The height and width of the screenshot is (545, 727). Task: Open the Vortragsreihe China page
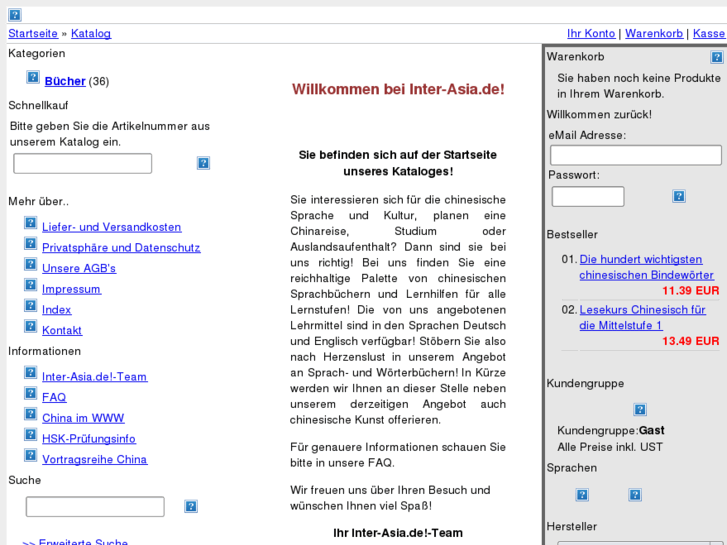point(95,459)
